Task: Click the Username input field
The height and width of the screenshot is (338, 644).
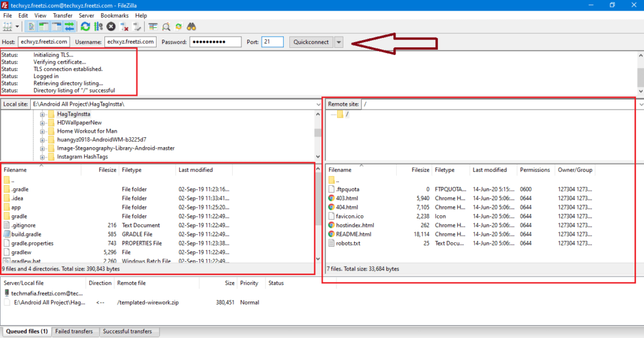Action: coord(130,42)
